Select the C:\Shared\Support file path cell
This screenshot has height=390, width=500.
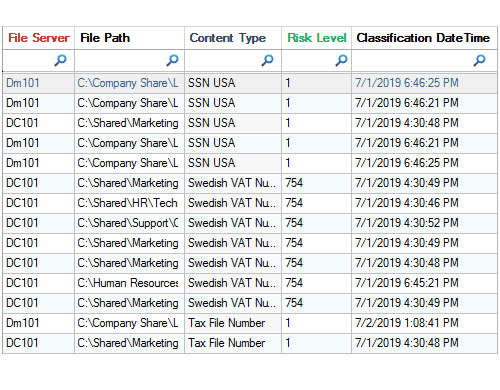pyautogui.click(x=129, y=223)
